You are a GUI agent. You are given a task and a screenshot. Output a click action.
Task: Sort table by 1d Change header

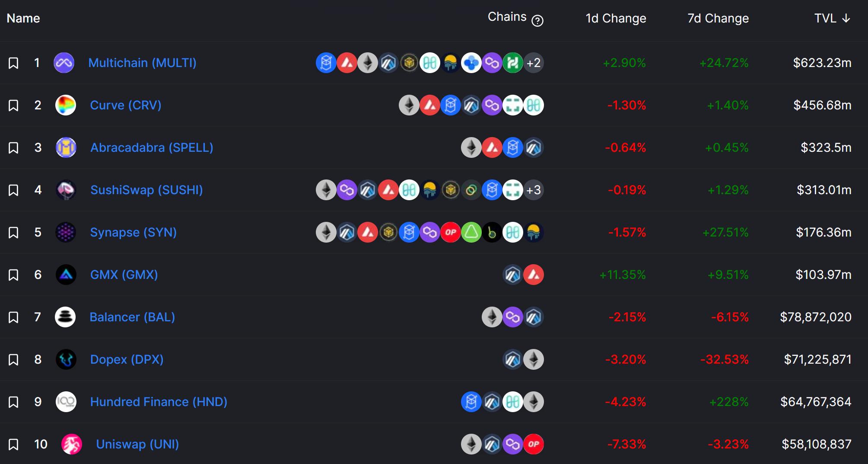[x=616, y=18]
